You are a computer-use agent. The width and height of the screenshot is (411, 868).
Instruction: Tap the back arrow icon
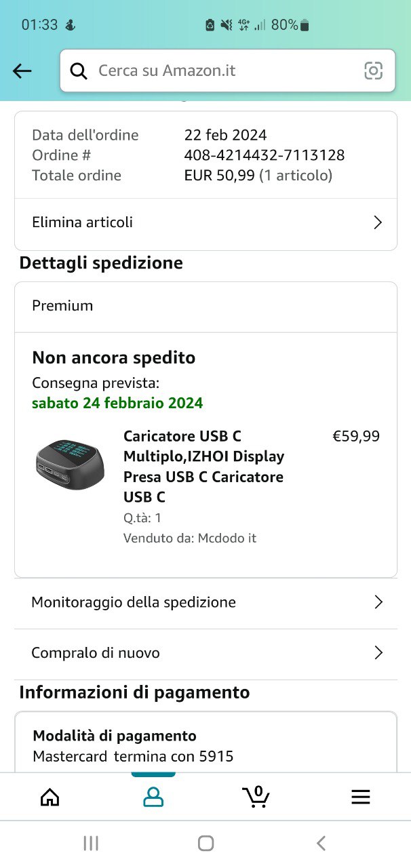pyautogui.click(x=22, y=71)
